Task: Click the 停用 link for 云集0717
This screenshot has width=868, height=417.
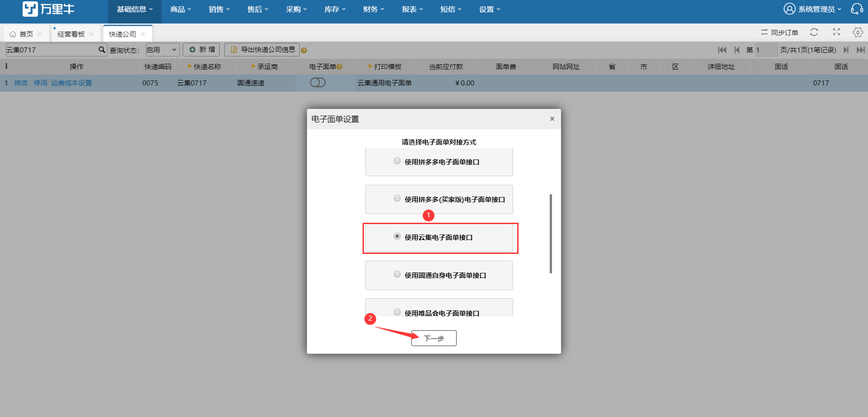Action: [x=41, y=83]
